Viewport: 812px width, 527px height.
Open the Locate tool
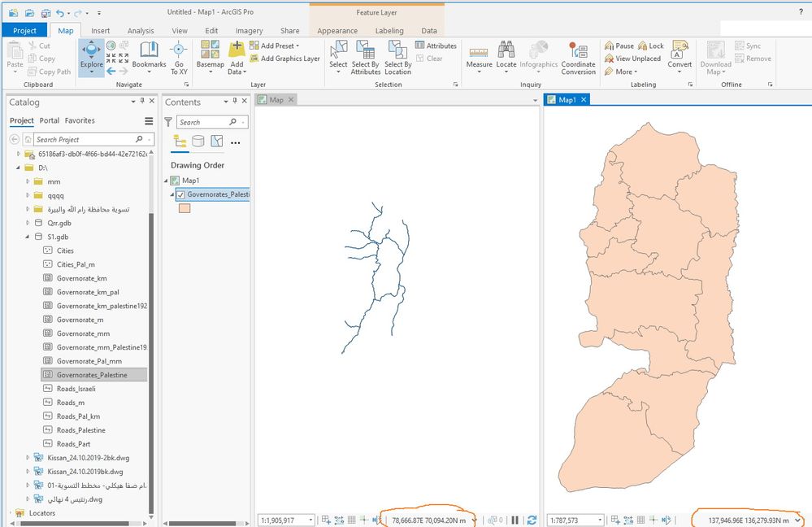pos(506,57)
